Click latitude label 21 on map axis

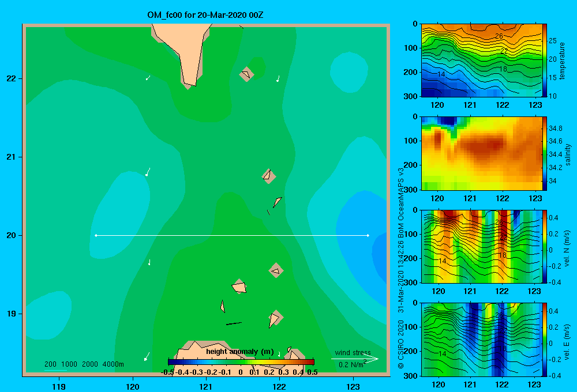point(12,157)
